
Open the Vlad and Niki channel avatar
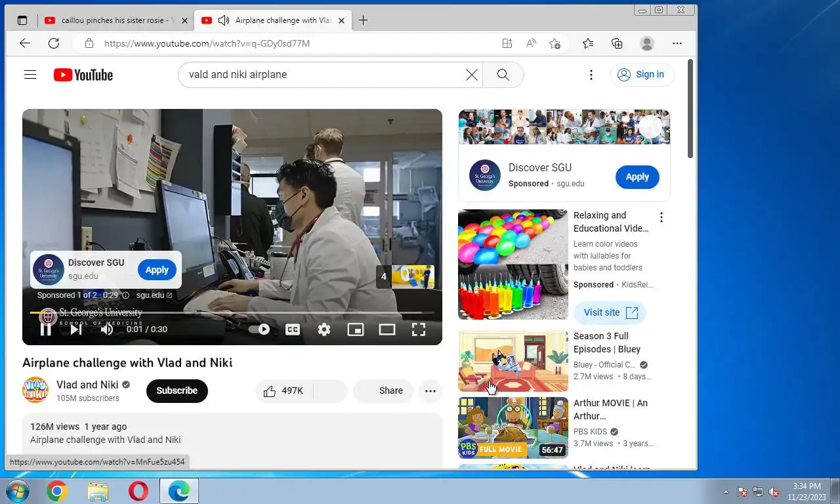35,390
